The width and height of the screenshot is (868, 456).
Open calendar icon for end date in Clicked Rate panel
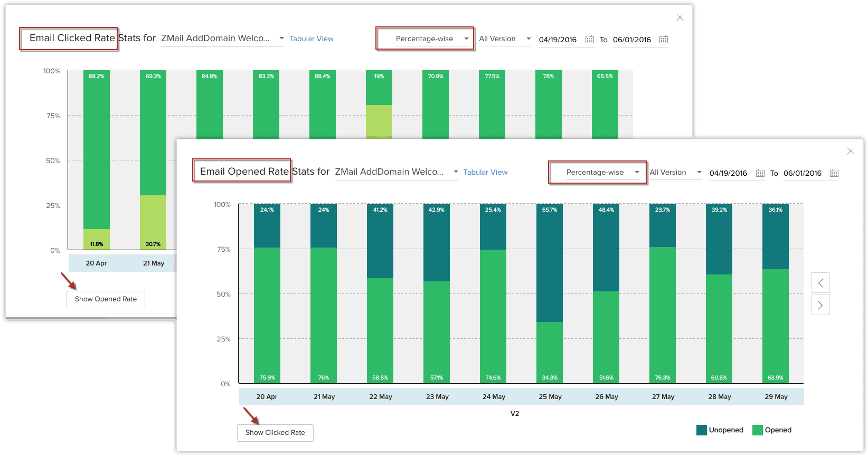pos(664,40)
